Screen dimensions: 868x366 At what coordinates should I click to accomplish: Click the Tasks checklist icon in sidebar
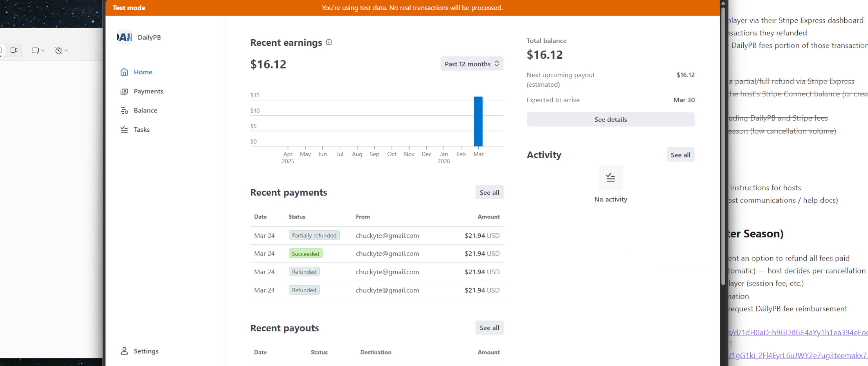124,129
